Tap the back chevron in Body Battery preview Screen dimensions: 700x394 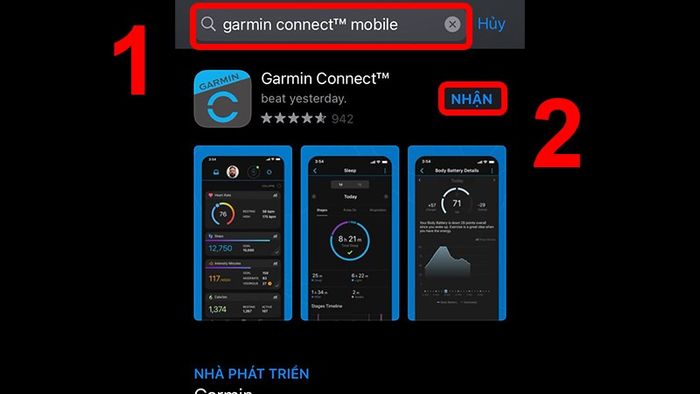pyautogui.click(x=422, y=171)
